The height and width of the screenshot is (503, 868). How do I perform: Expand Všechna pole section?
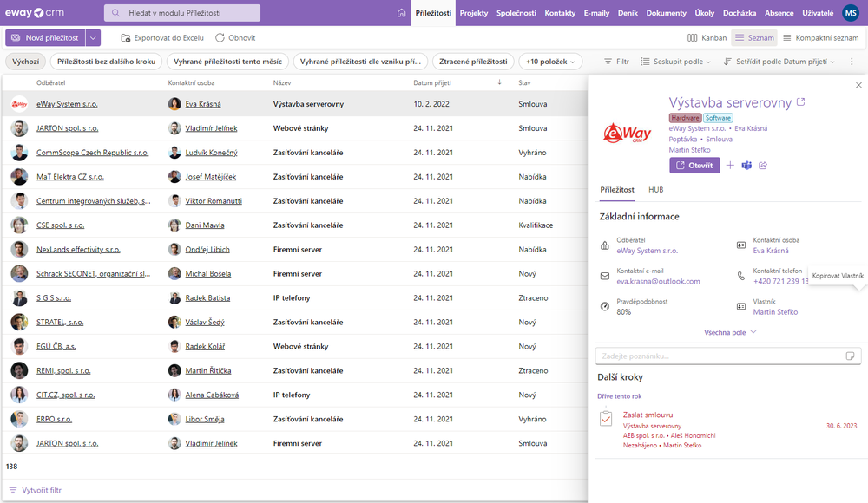[730, 332]
